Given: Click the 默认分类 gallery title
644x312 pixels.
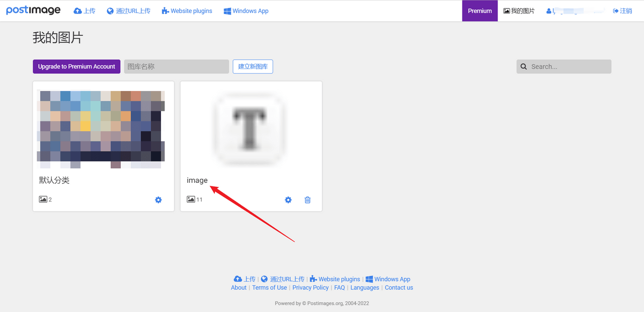Looking at the screenshot, I should coord(54,180).
